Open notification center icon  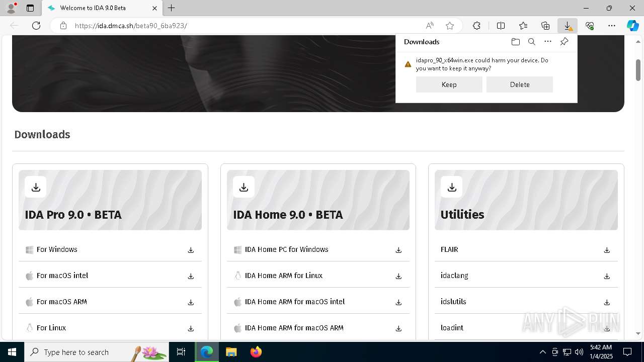click(x=627, y=352)
